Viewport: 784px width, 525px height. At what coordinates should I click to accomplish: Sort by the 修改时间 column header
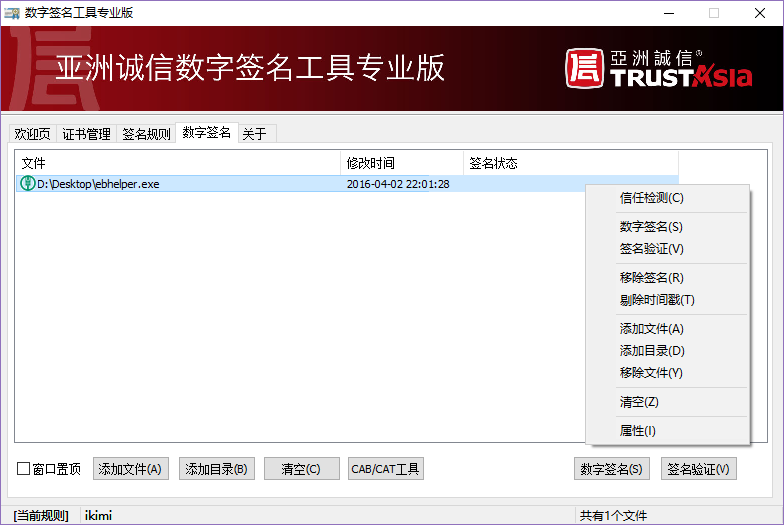(402, 163)
